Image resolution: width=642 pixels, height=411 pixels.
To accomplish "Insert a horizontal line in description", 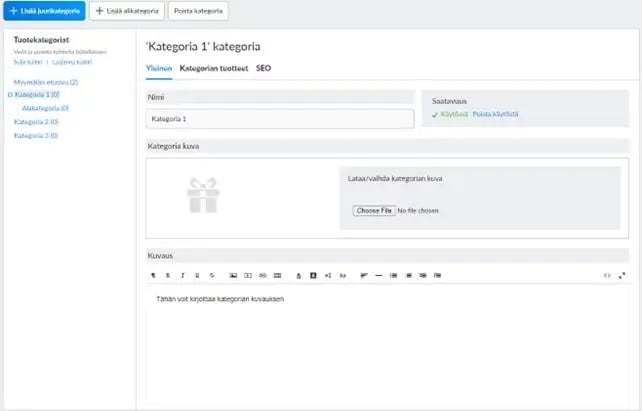I will point(379,276).
